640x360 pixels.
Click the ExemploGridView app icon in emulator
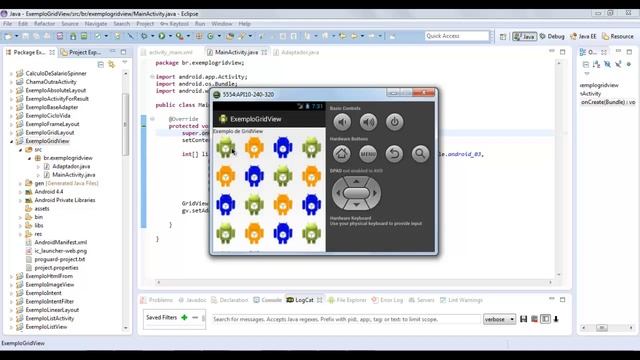[223, 119]
